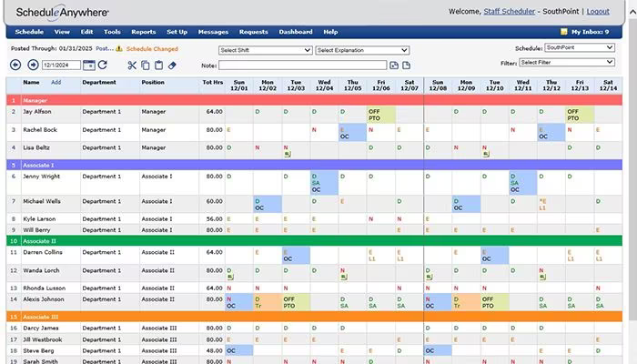Open note icon on Wanda Lorch Thu 12/12
637x364 pixels.
[542, 277]
